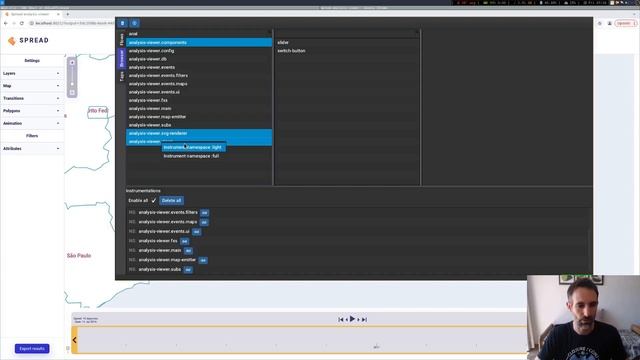Close the Spread analysis viewer browser tab
The image size is (640, 360).
[58, 14]
